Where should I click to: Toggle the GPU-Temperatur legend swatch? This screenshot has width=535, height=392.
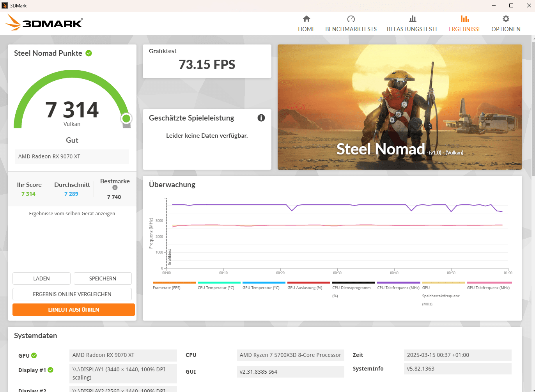pyautogui.click(x=264, y=282)
